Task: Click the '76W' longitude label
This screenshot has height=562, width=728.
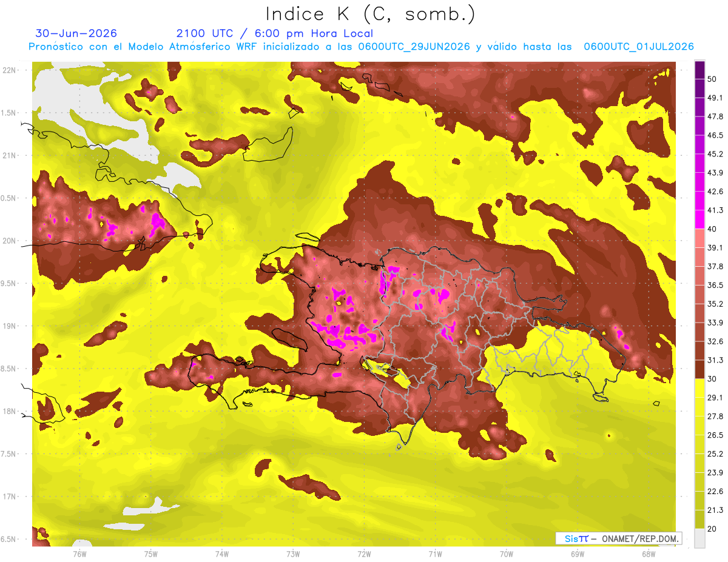Action: [x=79, y=554]
